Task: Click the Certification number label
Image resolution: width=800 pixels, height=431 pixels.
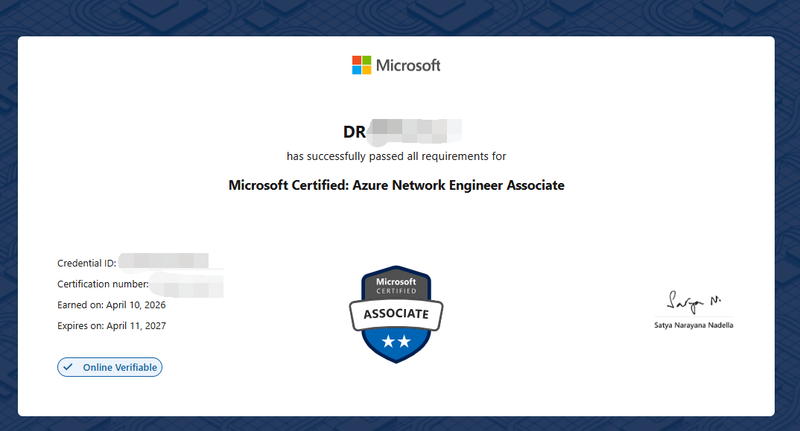Action: point(103,284)
